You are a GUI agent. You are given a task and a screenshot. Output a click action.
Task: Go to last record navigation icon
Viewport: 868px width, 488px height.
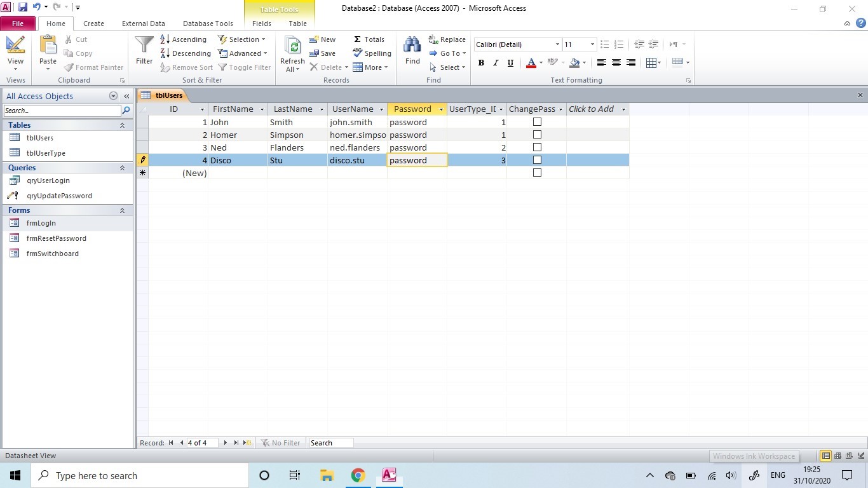(236, 443)
